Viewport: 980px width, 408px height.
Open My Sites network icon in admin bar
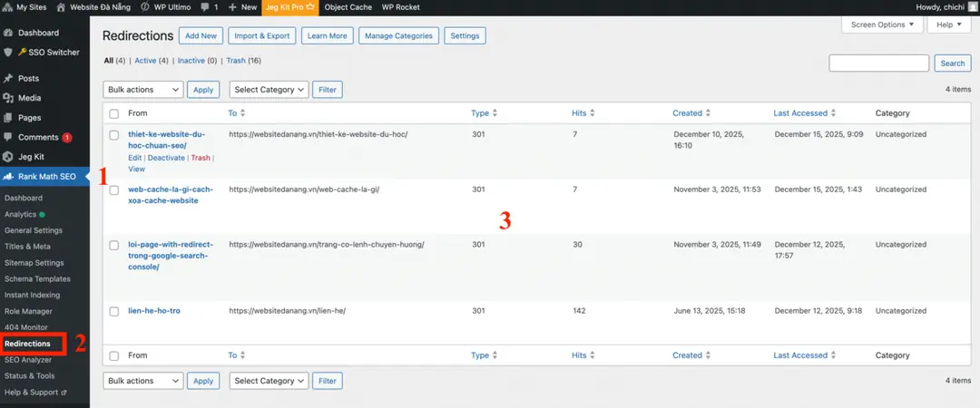[7, 7]
